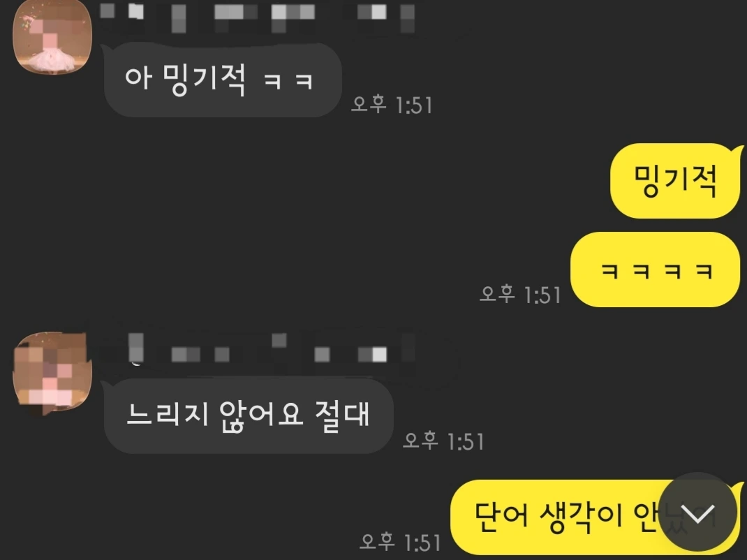Tap the blurred sender name above 아 밍기적

click(257, 18)
